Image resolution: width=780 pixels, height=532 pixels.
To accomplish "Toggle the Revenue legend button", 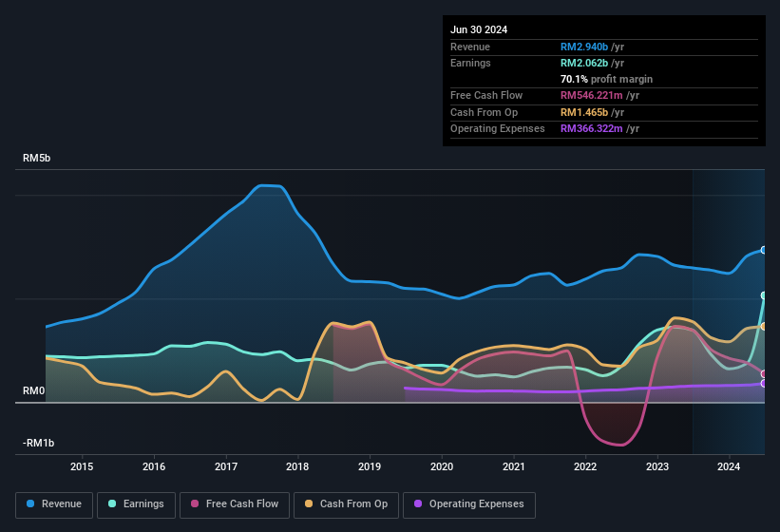I will click(55, 503).
